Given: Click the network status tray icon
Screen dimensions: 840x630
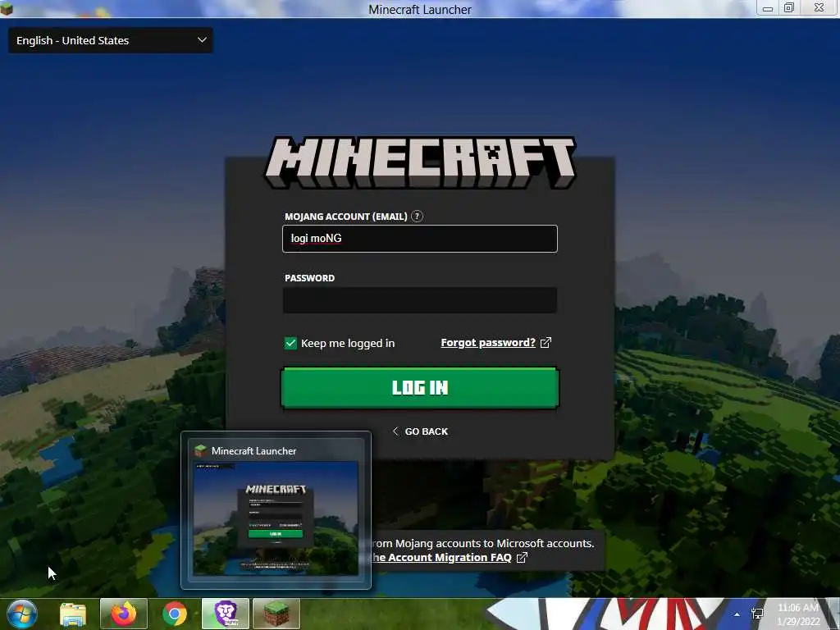Looking at the screenshot, I should point(757,614).
